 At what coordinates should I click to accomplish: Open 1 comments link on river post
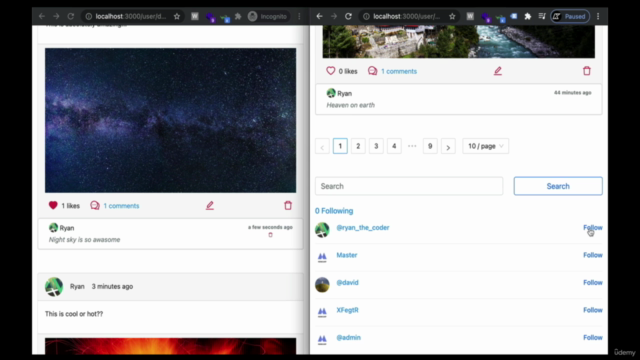[399, 71]
